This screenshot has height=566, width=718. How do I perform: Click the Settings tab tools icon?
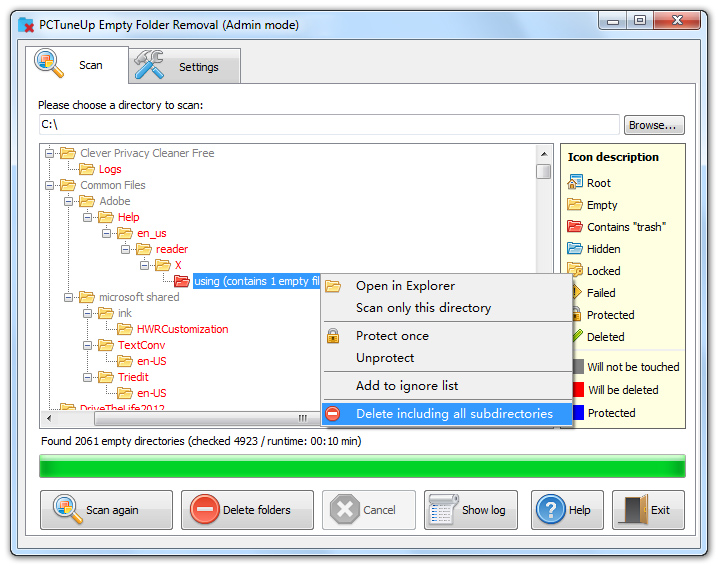pyautogui.click(x=149, y=65)
